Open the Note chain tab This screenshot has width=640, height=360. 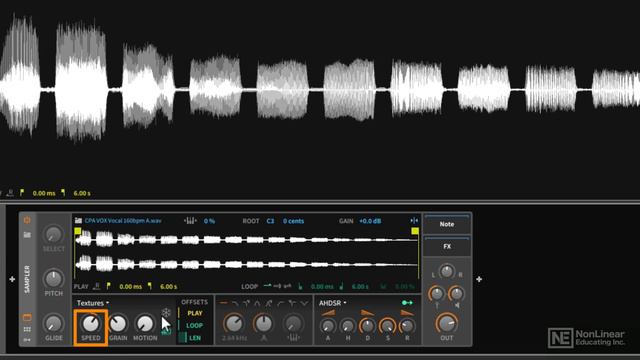(x=447, y=224)
